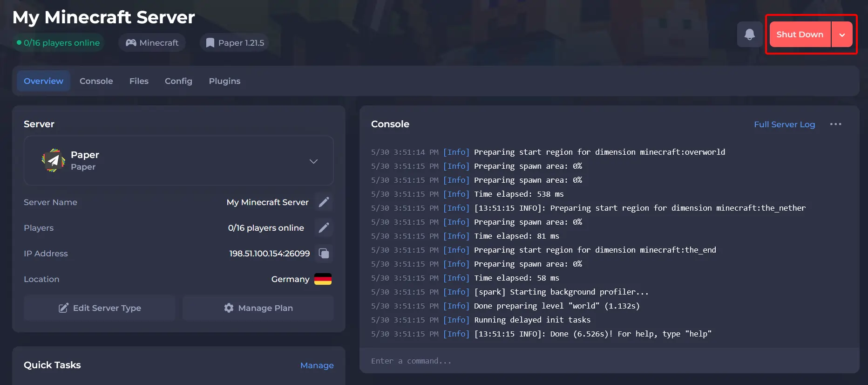
Task: Click the Shut Down server button
Action: point(800,34)
